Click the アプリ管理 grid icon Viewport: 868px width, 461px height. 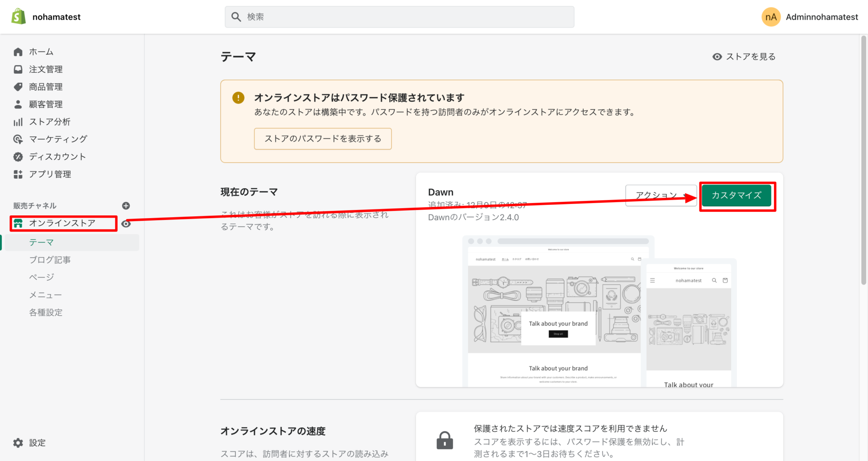point(18,175)
